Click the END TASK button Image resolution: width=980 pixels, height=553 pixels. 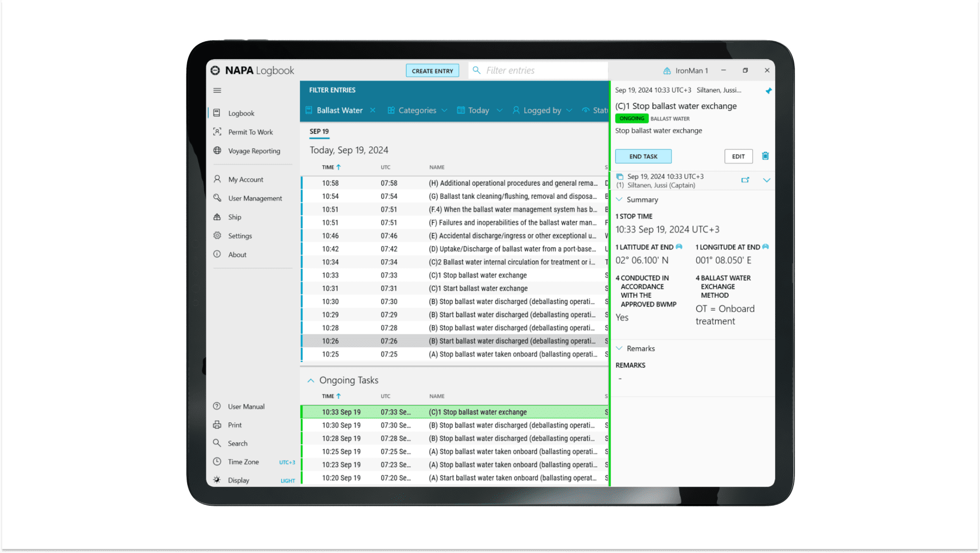coord(644,156)
